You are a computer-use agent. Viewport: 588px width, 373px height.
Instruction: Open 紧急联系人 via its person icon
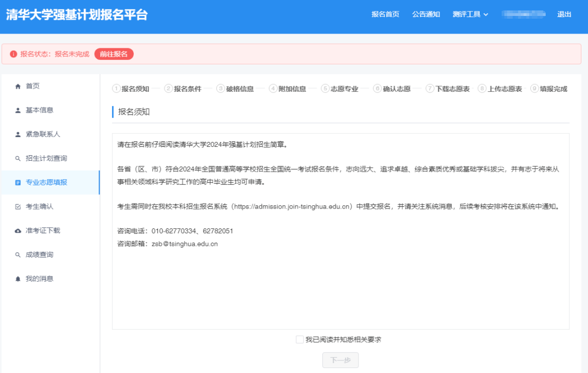point(17,134)
